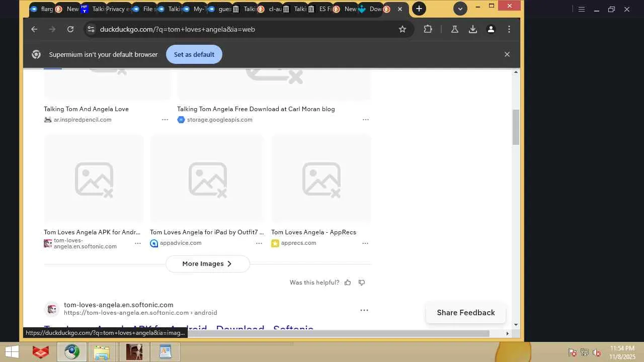
Task: Open 'Tom Loves Angela APK for Andr...' title
Action: pos(92,232)
